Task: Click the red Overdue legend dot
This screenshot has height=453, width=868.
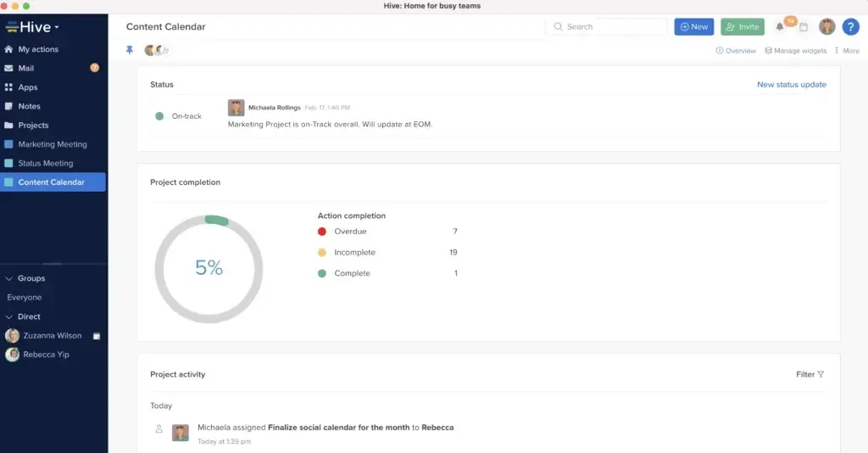Action: [x=321, y=232]
